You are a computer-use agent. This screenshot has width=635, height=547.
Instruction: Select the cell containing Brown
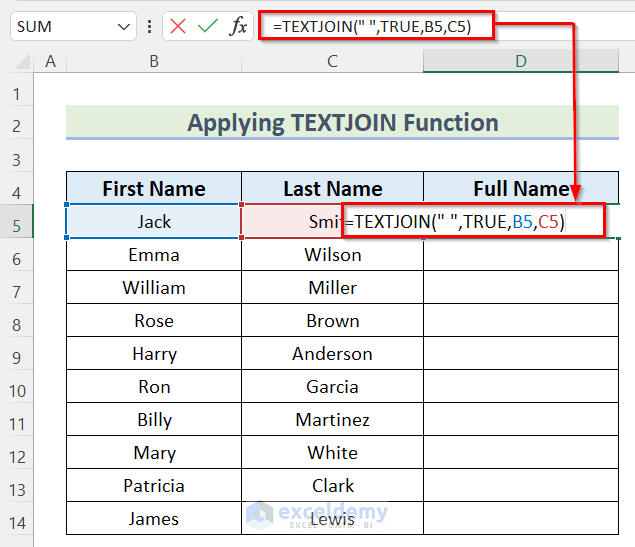pyautogui.click(x=332, y=321)
